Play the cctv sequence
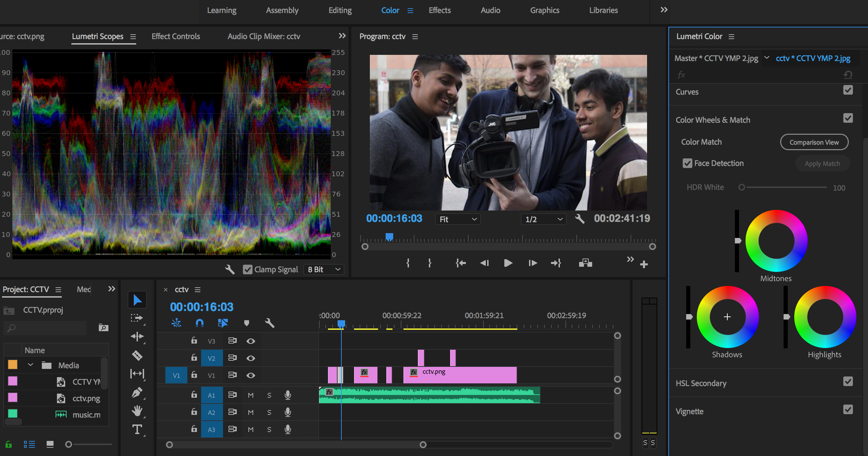Viewport: 868px width, 456px height. (508, 263)
